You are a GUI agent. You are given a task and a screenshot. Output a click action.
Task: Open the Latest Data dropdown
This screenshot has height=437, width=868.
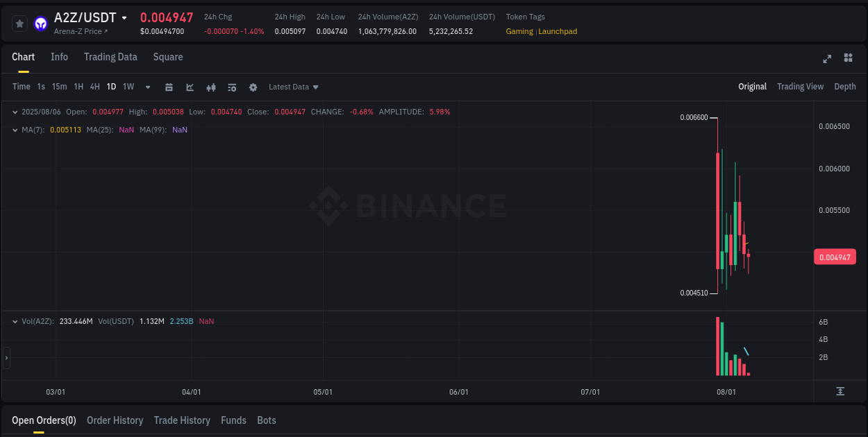click(x=293, y=87)
